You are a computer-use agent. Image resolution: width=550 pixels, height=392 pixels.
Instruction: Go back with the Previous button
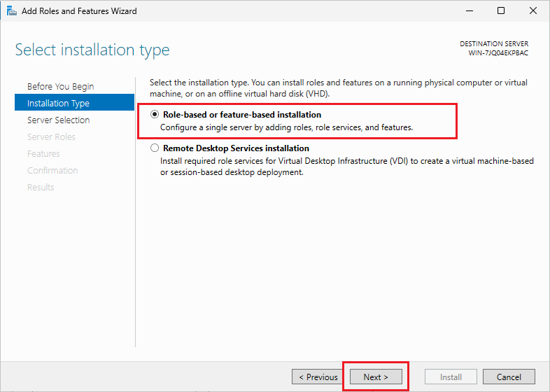coord(318,377)
